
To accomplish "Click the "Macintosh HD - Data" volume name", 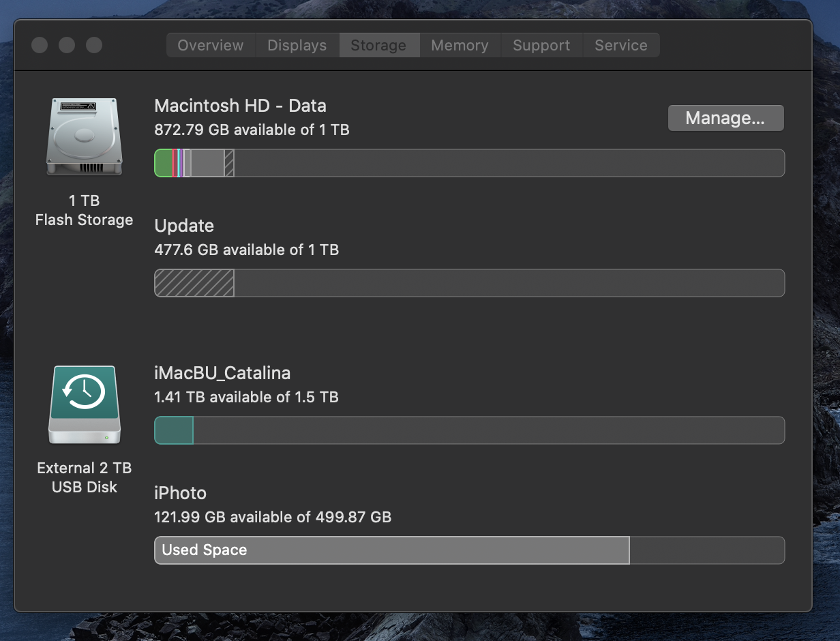I will 240,106.
